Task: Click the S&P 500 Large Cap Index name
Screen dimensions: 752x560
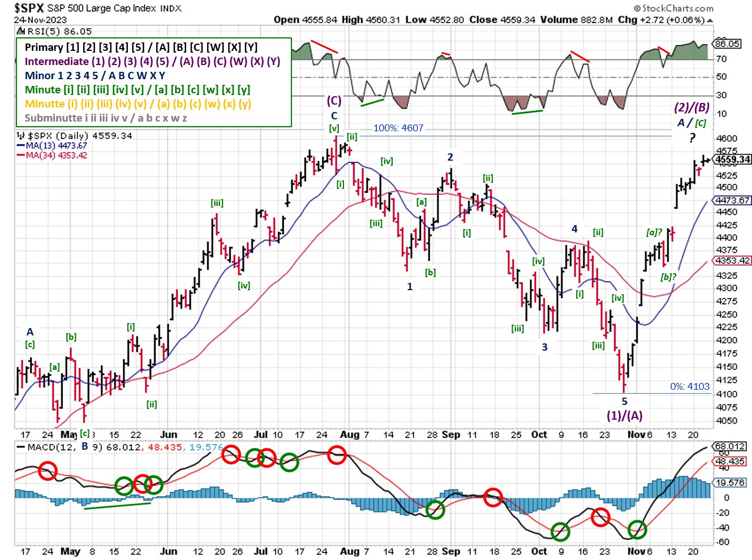Action: (x=102, y=8)
